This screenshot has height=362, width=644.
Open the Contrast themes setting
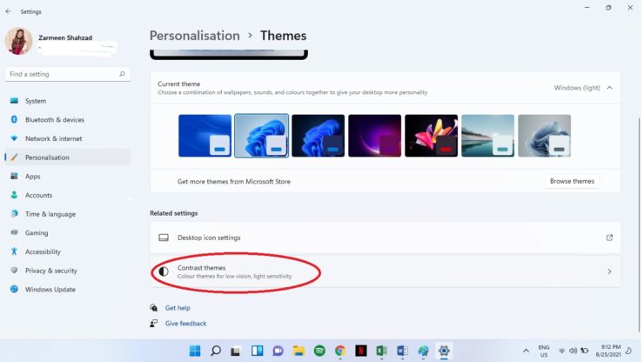tap(383, 271)
